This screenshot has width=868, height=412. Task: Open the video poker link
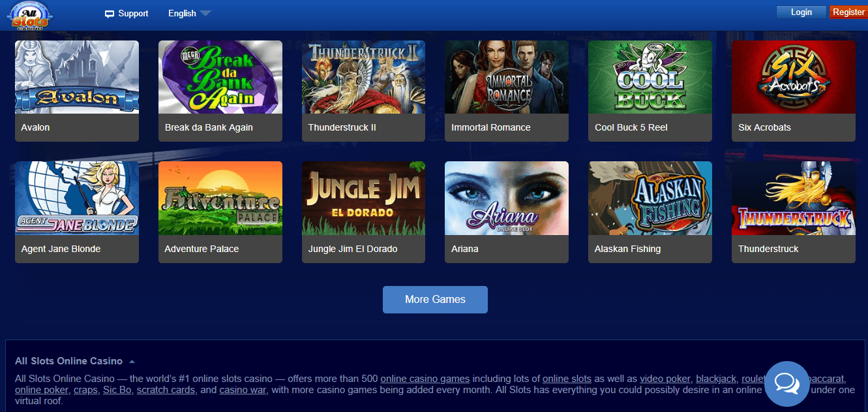[665, 379]
